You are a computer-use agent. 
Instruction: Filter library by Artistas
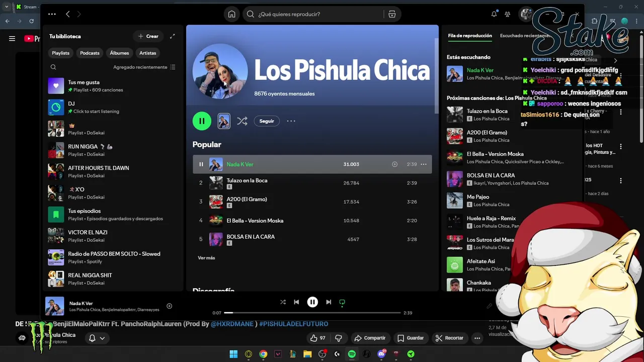[148, 53]
